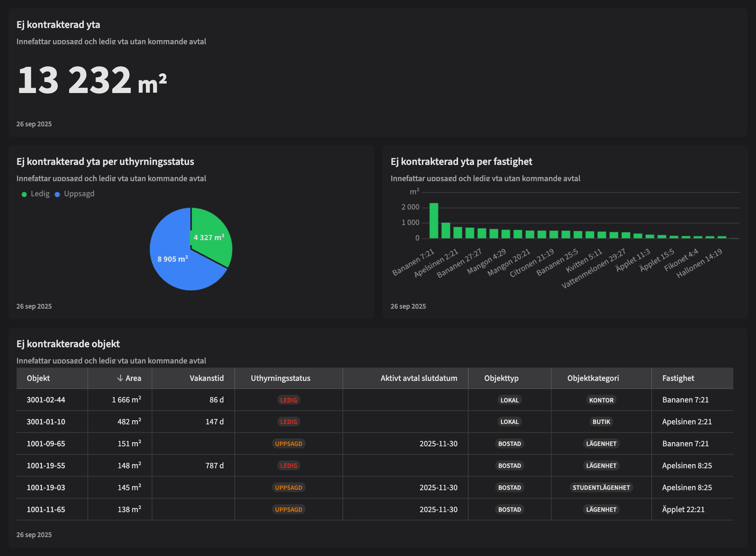
Task: Click the KONTOR category badge
Action: point(601,400)
